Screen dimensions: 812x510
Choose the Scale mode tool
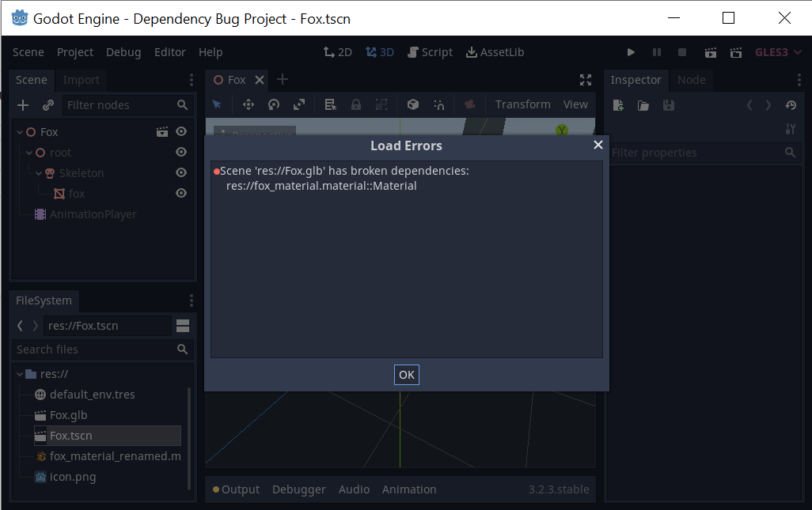coord(299,104)
